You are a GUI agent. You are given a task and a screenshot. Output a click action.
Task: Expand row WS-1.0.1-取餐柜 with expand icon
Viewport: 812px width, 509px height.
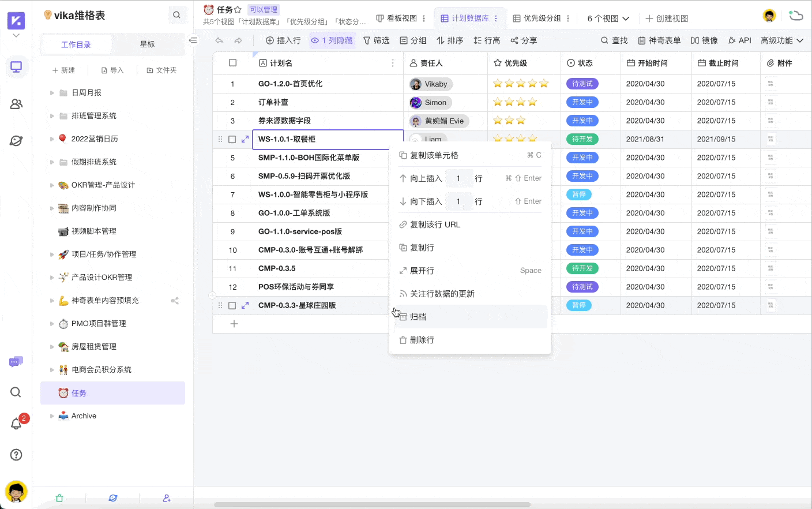pyautogui.click(x=245, y=139)
